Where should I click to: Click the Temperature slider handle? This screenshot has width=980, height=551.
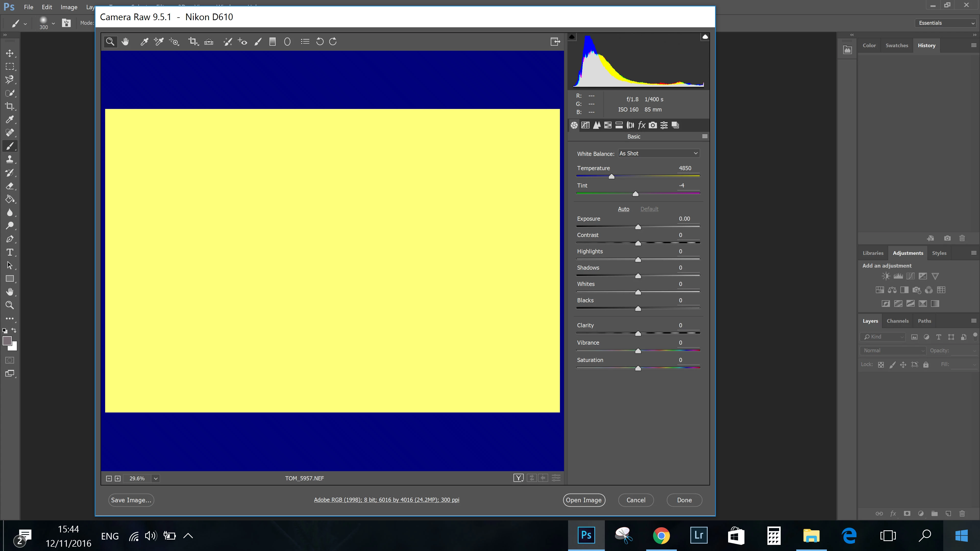[611, 177]
